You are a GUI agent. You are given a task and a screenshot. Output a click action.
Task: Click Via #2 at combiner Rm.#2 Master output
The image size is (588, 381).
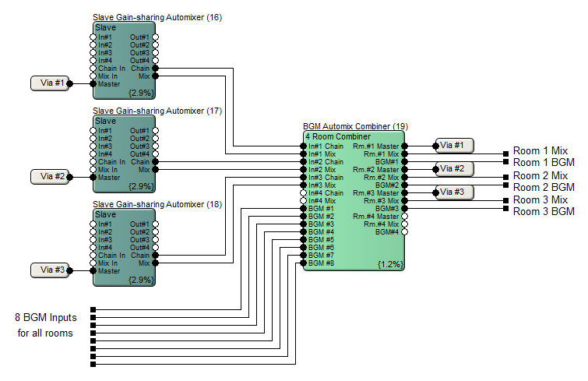[x=454, y=169]
